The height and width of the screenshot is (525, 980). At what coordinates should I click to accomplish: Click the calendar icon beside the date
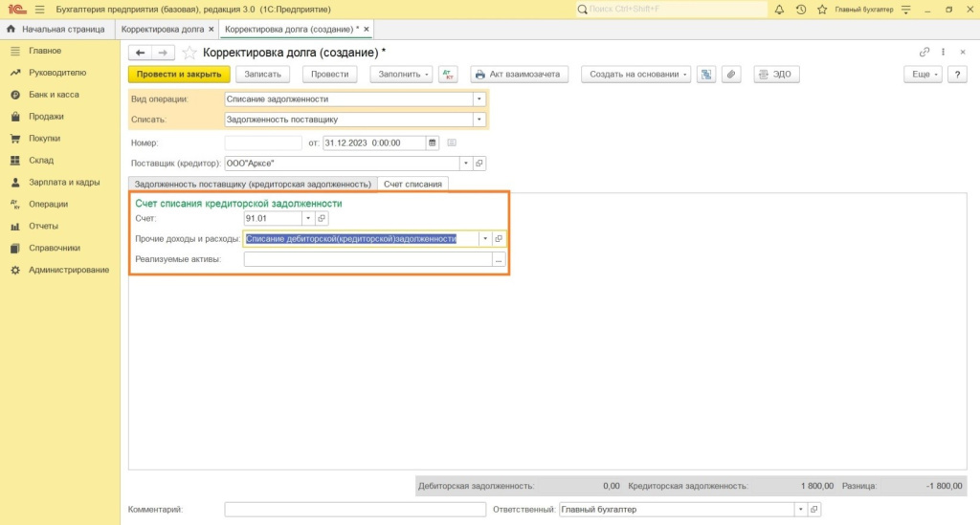tap(433, 143)
